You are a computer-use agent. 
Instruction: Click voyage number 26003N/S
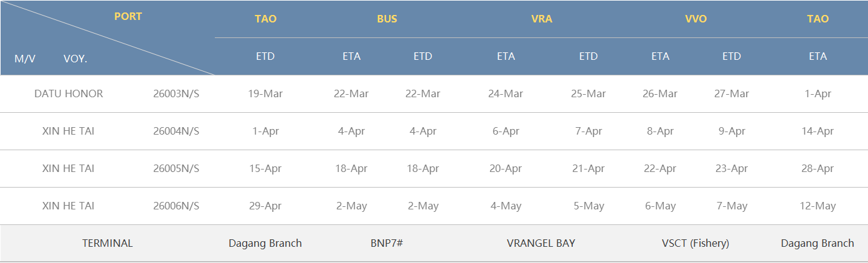[x=176, y=93]
